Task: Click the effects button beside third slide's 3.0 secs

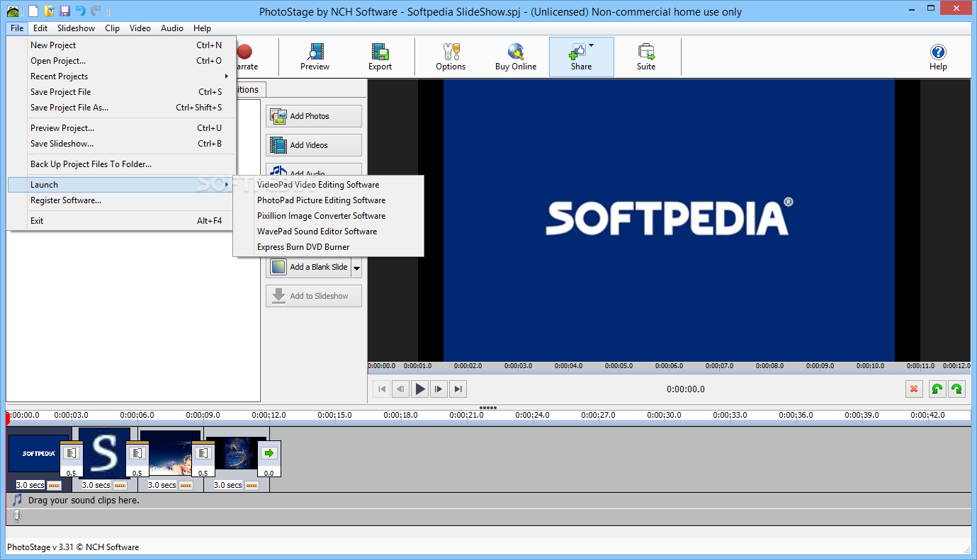Action: click(186, 485)
